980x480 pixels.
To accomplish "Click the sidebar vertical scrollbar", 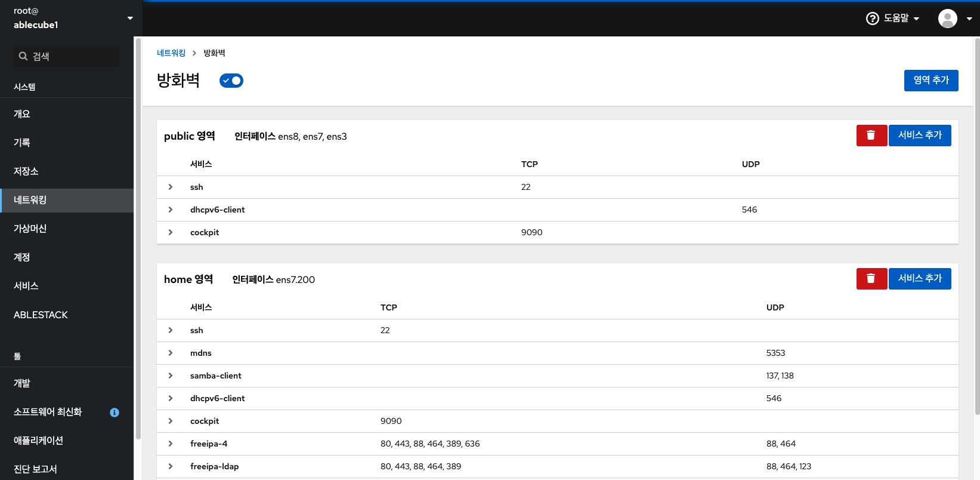I will tap(138, 239).
